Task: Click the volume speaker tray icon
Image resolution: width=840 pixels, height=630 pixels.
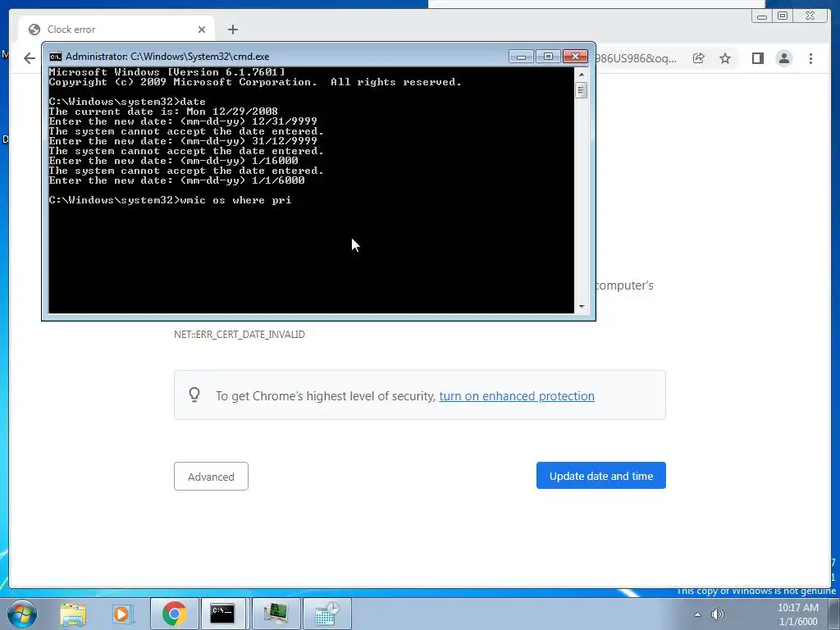Action: point(717,614)
